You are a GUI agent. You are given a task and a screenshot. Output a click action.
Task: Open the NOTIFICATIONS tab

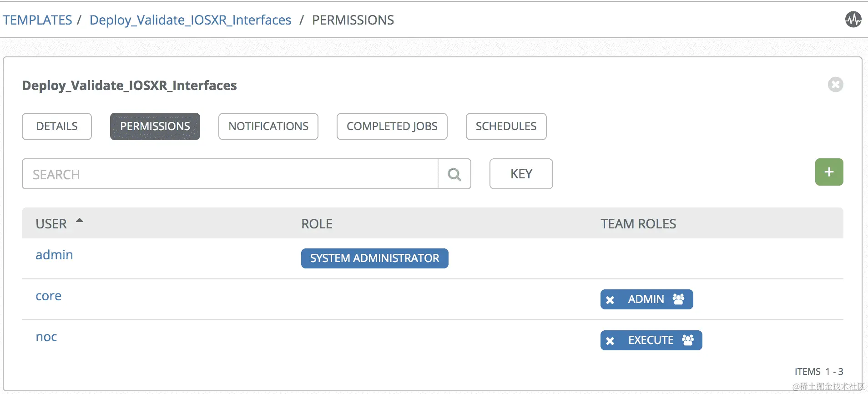(x=268, y=126)
